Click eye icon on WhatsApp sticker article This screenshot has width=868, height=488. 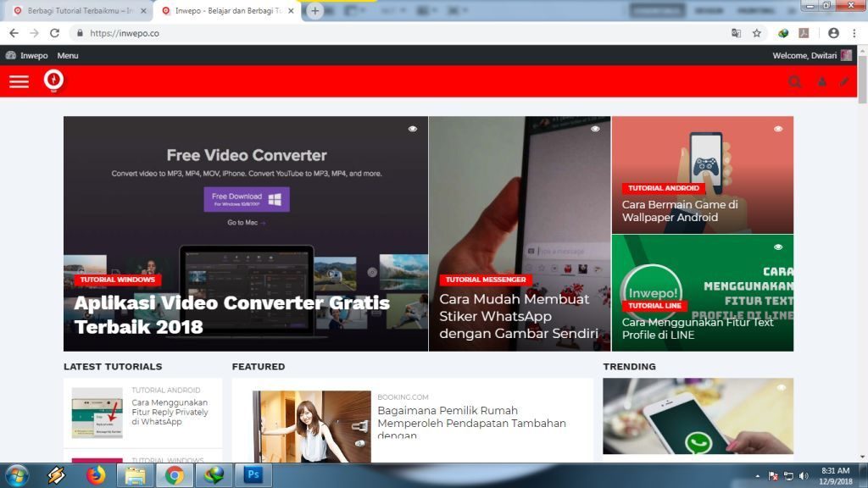595,129
